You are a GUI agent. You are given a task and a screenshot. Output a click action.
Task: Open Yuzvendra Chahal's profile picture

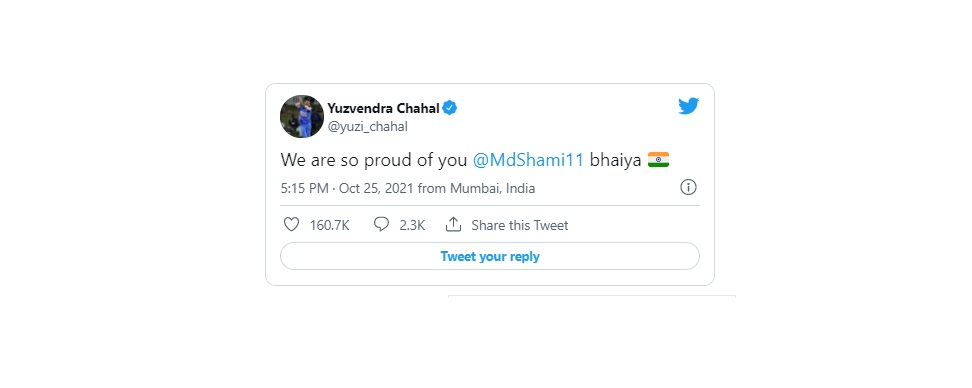click(x=302, y=117)
